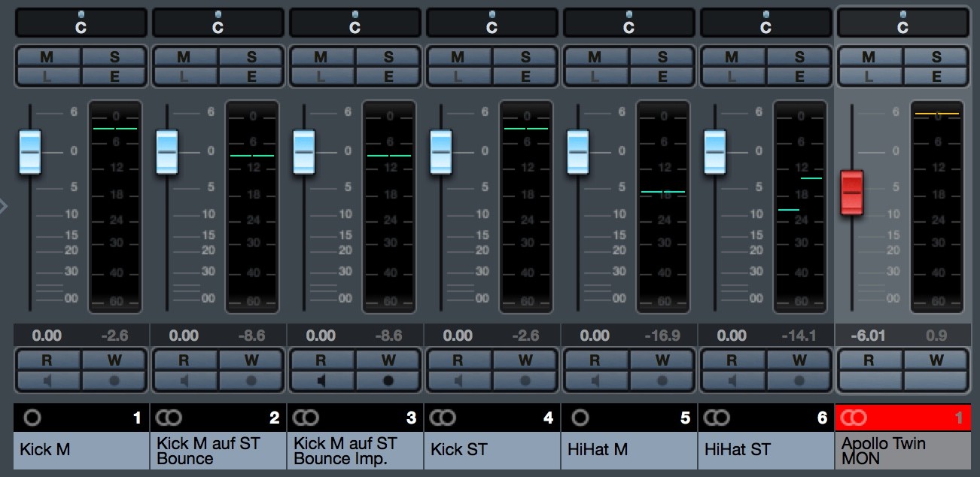Toggle monitor speaker icon on Kick M channel
Viewport: 980px width, 477px height.
(47, 381)
